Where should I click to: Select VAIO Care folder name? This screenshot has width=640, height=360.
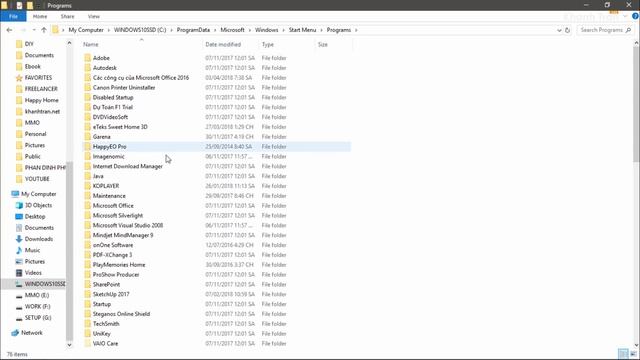click(105, 343)
